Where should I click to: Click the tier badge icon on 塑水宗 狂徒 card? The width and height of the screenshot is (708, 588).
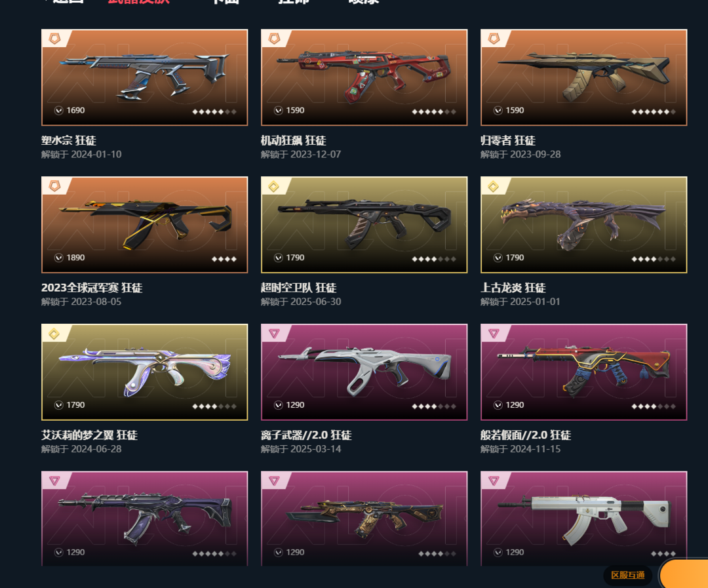coord(54,39)
